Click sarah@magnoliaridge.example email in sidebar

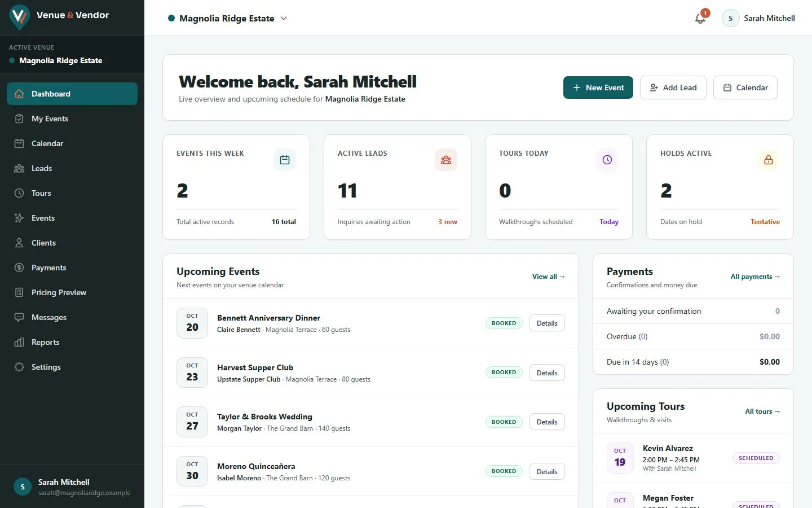coord(85,493)
